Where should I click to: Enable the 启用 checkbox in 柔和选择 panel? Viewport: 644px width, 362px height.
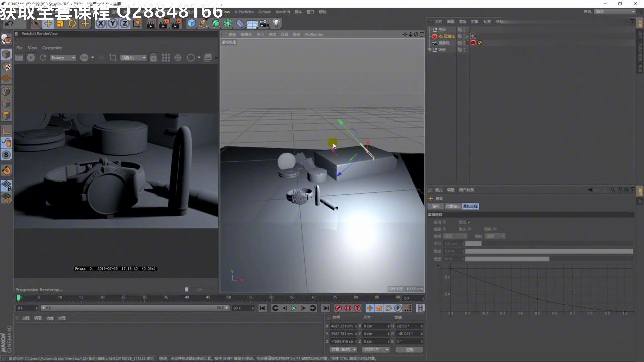coord(444,222)
